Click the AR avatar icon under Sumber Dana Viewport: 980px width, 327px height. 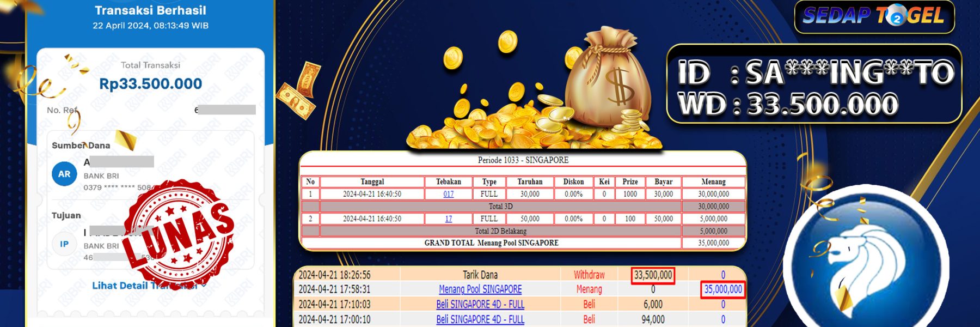[64, 174]
